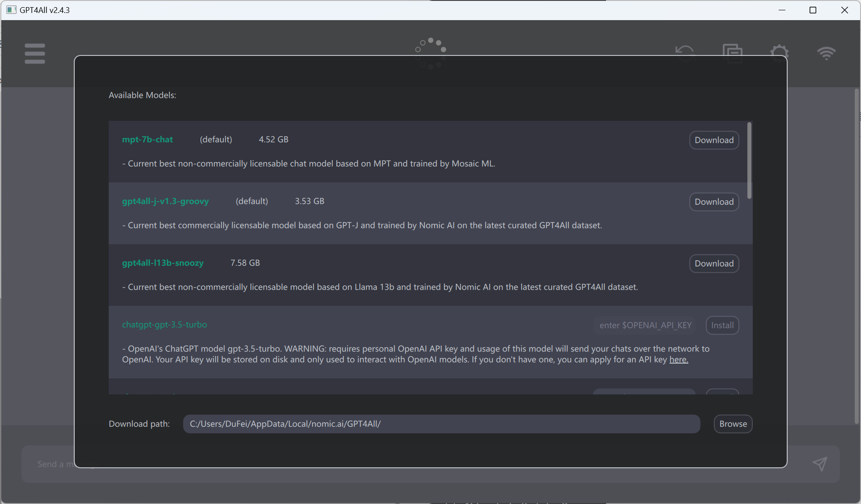
Task: Click the network wifi icon
Action: pyautogui.click(x=826, y=53)
